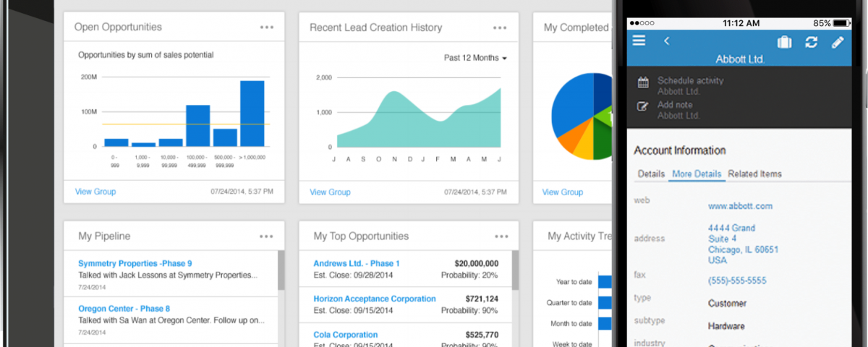Open the Cola Corporation opportunity

pyautogui.click(x=346, y=335)
